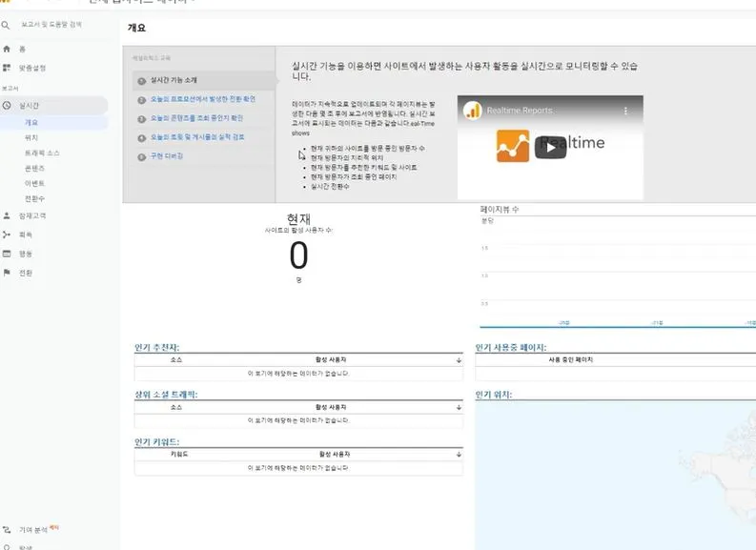
Task: Open Traffic Sources (트래픽 소스) report
Action: (x=42, y=153)
